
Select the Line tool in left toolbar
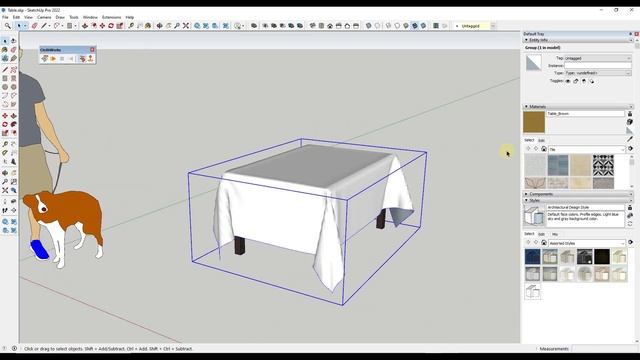point(5,69)
